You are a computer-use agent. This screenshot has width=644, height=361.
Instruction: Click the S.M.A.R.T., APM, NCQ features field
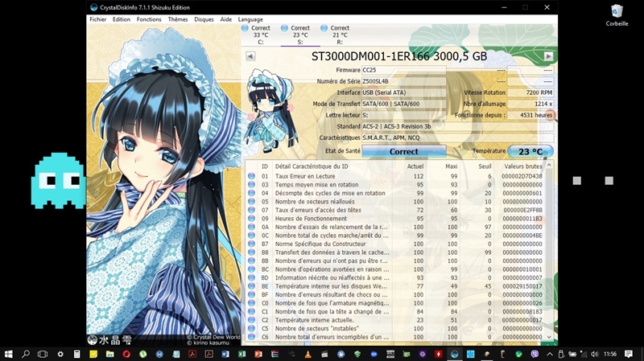[x=457, y=137]
